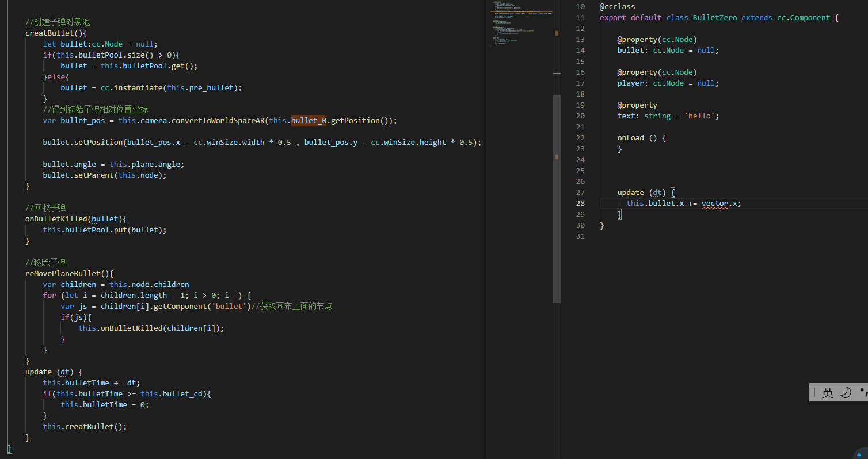Click the "text: string = 'hello';" line
Image resolution: width=868 pixels, height=459 pixels.
668,116
